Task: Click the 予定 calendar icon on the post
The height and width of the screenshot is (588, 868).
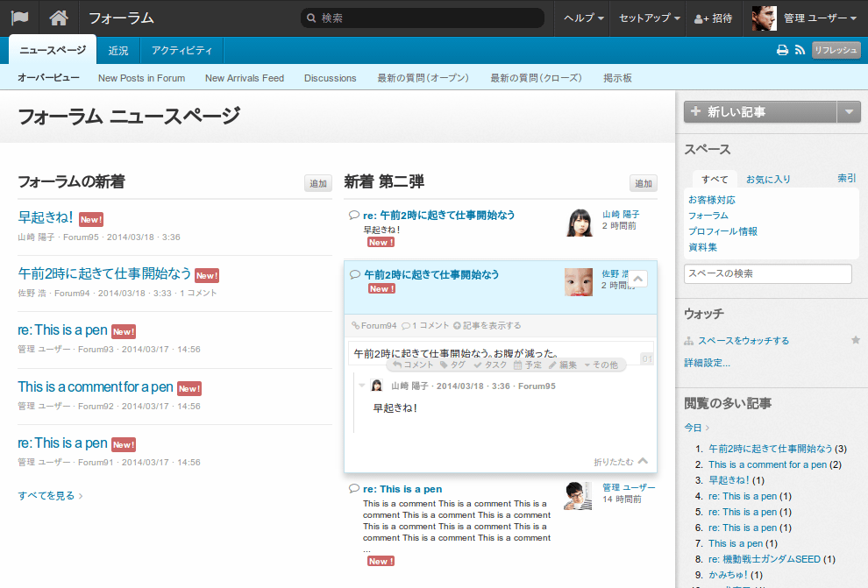Action: pos(518,365)
